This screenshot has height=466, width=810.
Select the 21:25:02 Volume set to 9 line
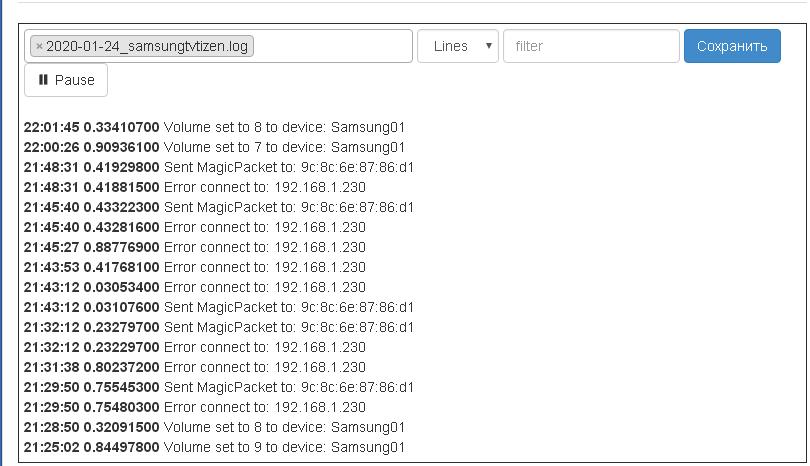click(214, 447)
